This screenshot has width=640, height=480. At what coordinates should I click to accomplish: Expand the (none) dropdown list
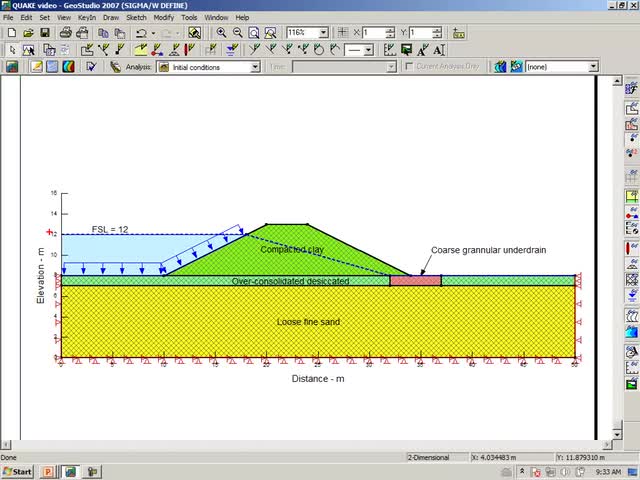[593, 67]
